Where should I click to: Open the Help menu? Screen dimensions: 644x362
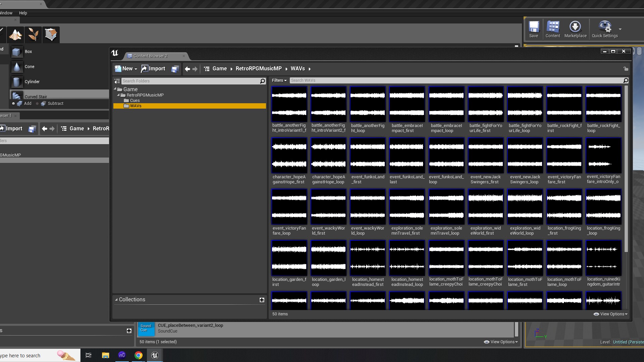[23, 13]
